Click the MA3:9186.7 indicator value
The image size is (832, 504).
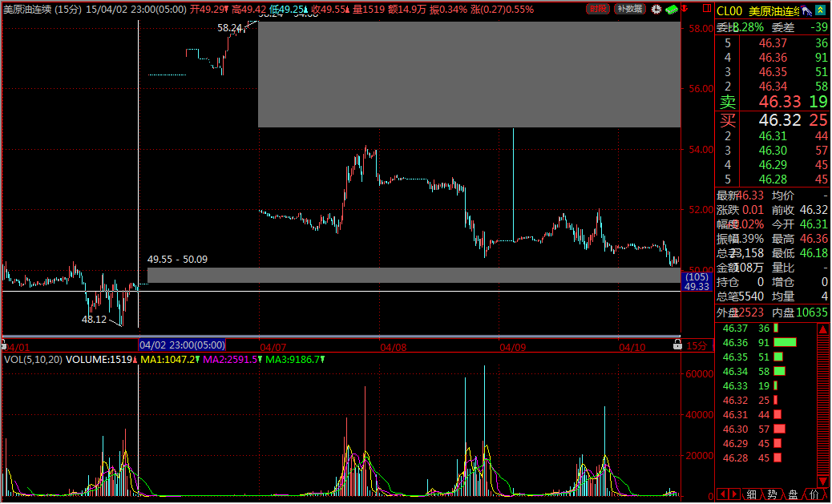[x=293, y=360]
